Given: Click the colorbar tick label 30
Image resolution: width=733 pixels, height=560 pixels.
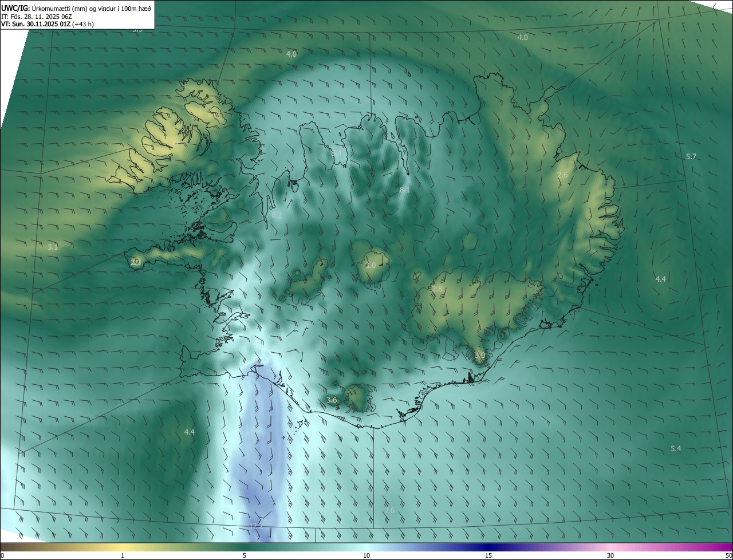Looking at the screenshot, I should tap(610, 555).
